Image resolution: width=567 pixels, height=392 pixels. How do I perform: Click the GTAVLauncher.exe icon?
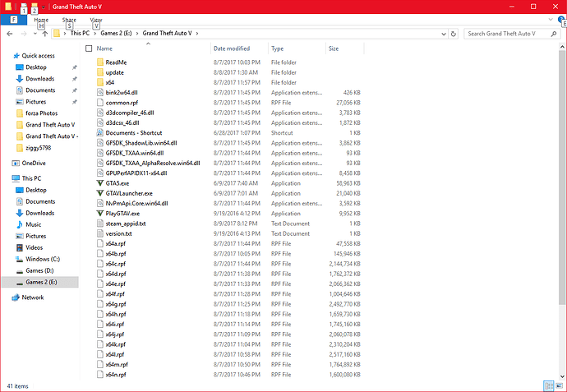coord(100,193)
